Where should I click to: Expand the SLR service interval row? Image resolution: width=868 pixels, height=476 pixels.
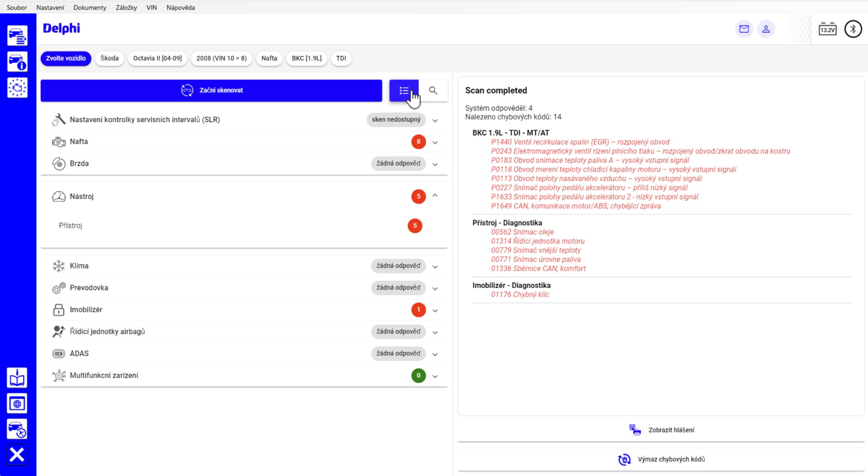point(435,120)
